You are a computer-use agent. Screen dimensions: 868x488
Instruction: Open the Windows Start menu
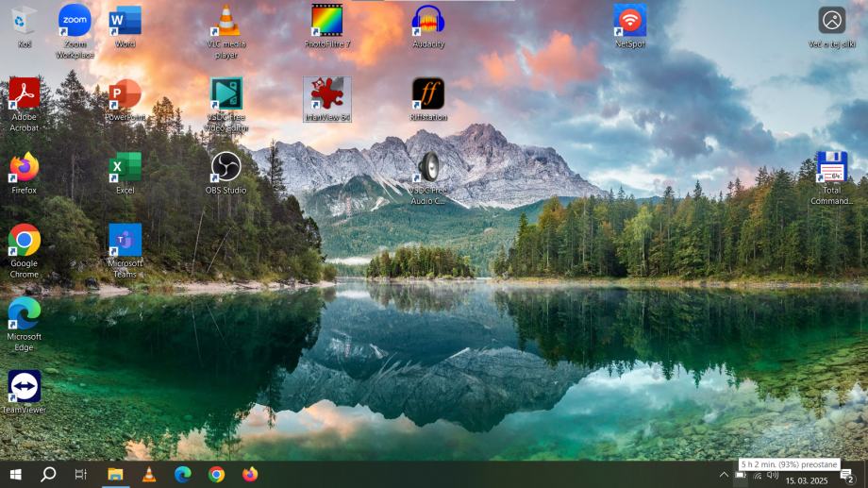pos(15,475)
